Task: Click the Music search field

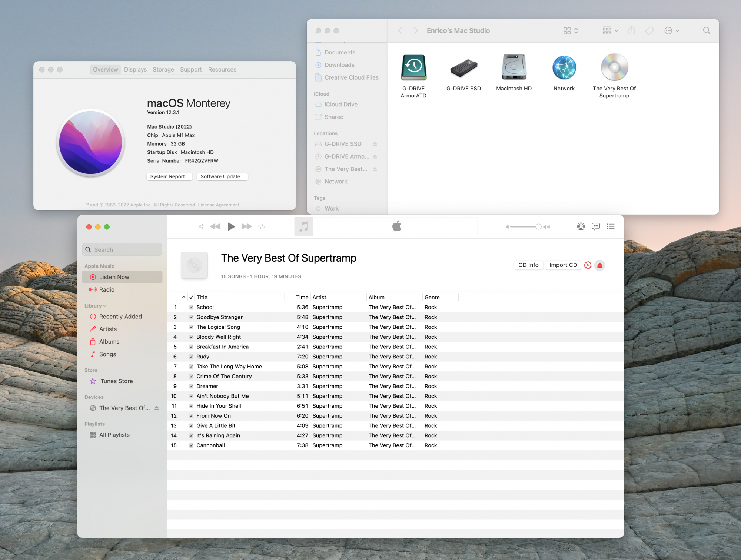Action: pyautogui.click(x=122, y=249)
